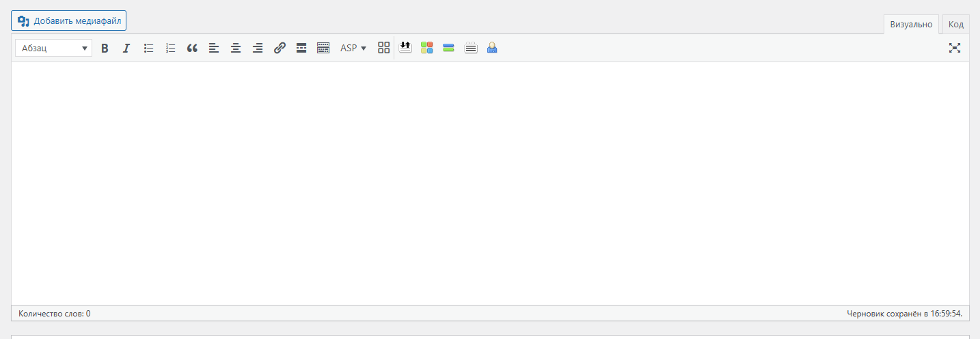Toggle italic formatting

pos(126,48)
